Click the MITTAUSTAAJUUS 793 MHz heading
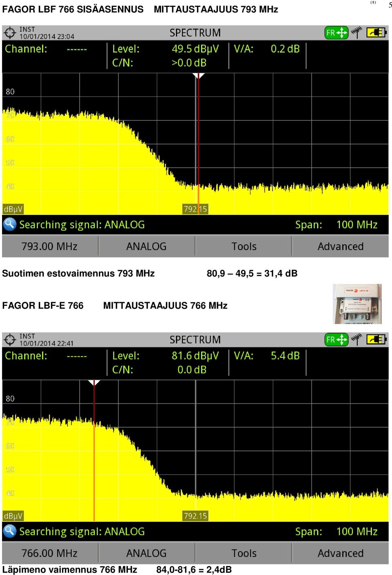This screenshot has width=392, height=575. pos(216,9)
